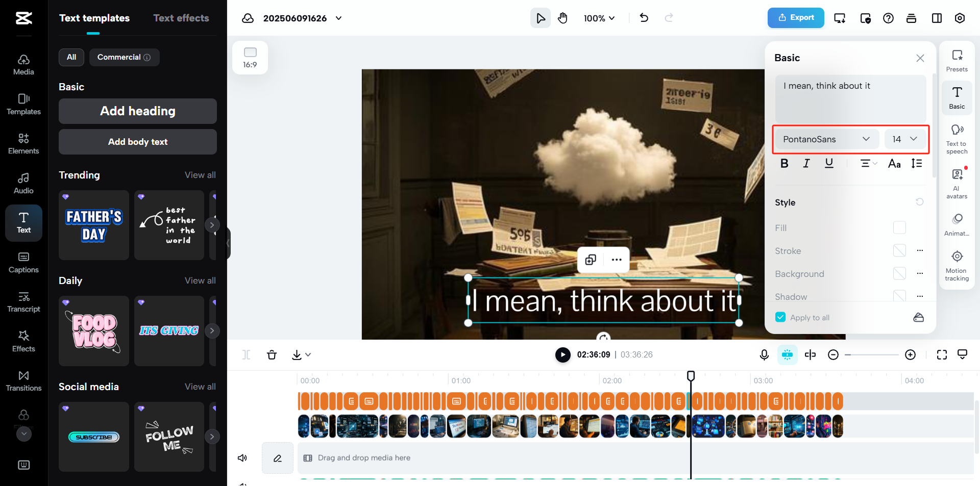Toggle italic text formatting
The image size is (980, 486).
click(806, 163)
